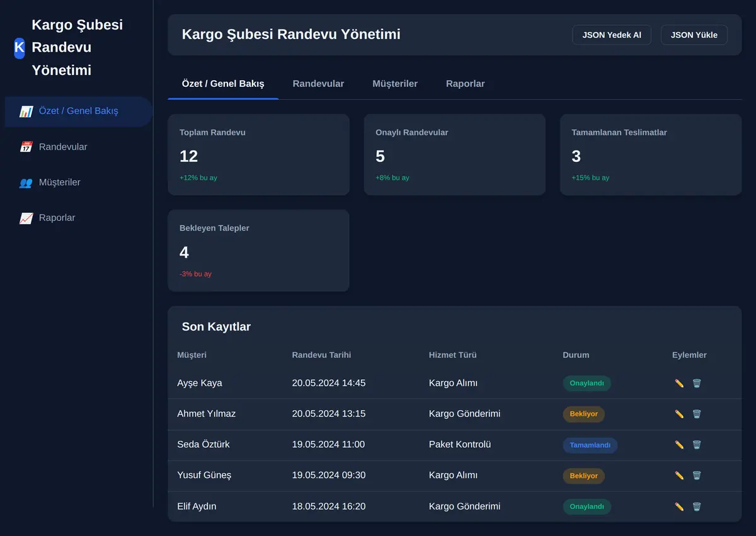Delete Yusuf Güneş's record using the trash icon
The height and width of the screenshot is (536, 756).
[697, 476]
